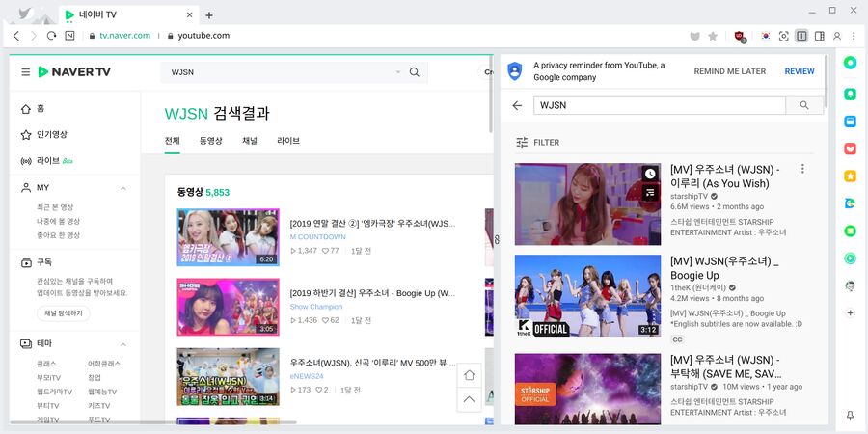The width and height of the screenshot is (868, 434).
Task: Open 어학클래스 theme link
Action: click(x=104, y=364)
